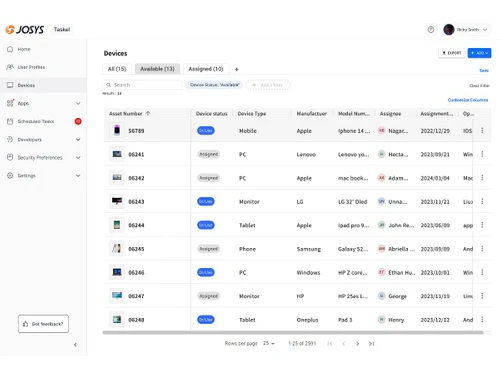Viewport: 500px width, 375px height.
Task: Click asset number 06246
Action: coord(136,273)
